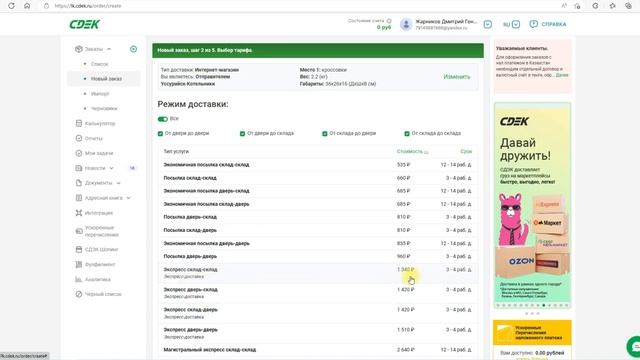Image resolution: width=640 pixels, height=360 pixels.
Task: Uncheck От двери до двери checkbox
Action: (x=160, y=133)
